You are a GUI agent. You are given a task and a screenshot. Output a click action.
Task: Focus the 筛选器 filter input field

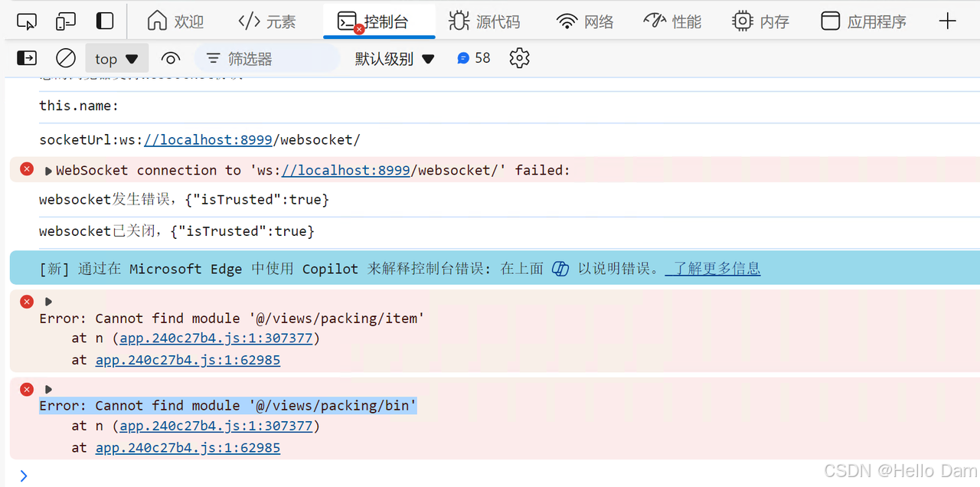tap(267, 58)
